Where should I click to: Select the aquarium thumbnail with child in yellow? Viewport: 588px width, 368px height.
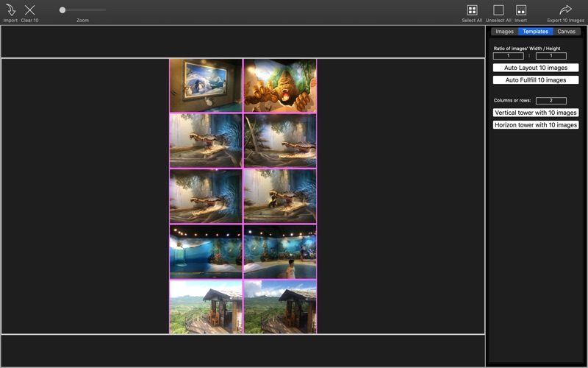click(x=280, y=252)
